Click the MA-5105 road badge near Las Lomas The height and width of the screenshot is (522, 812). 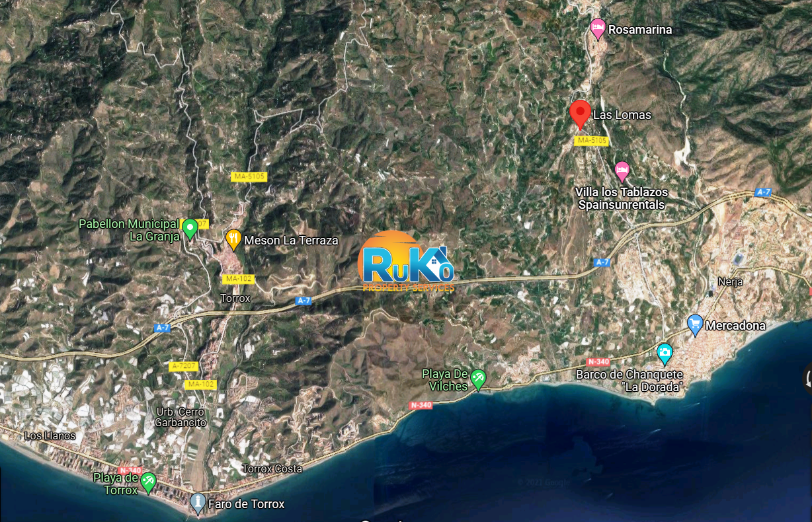pos(591,141)
